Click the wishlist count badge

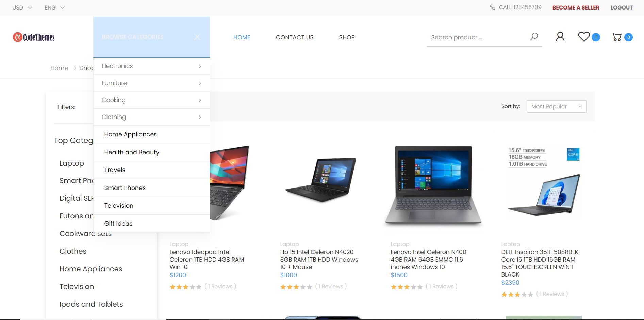pos(596,37)
